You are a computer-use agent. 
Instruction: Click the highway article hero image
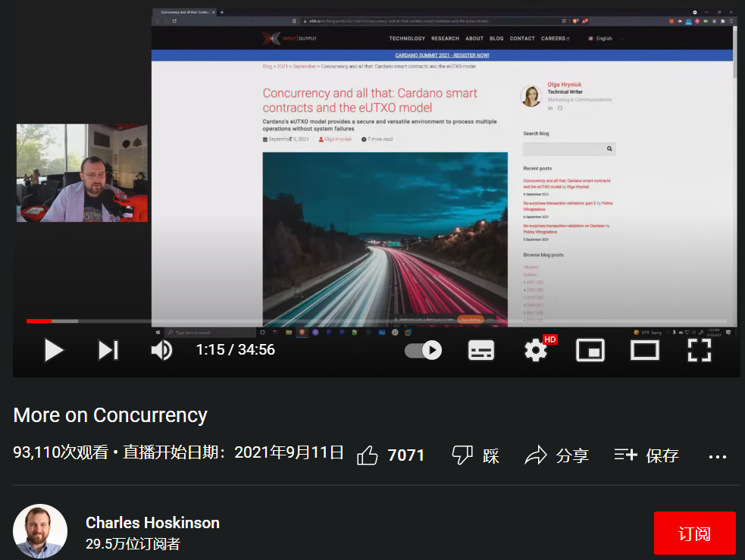click(x=385, y=239)
